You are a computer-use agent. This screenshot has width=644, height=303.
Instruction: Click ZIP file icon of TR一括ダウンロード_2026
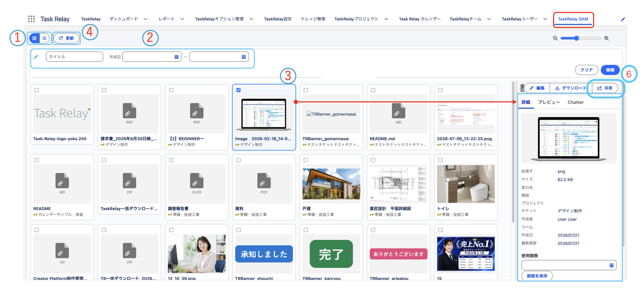(129, 250)
